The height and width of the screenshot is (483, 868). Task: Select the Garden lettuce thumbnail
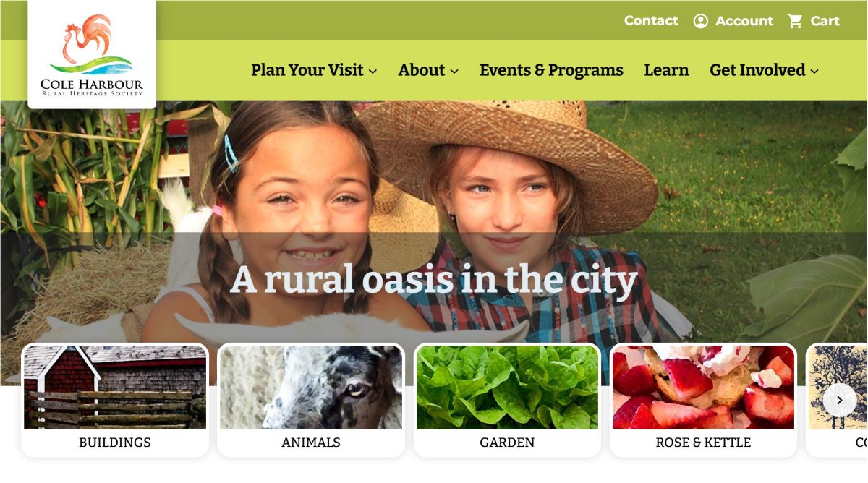(x=507, y=388)
